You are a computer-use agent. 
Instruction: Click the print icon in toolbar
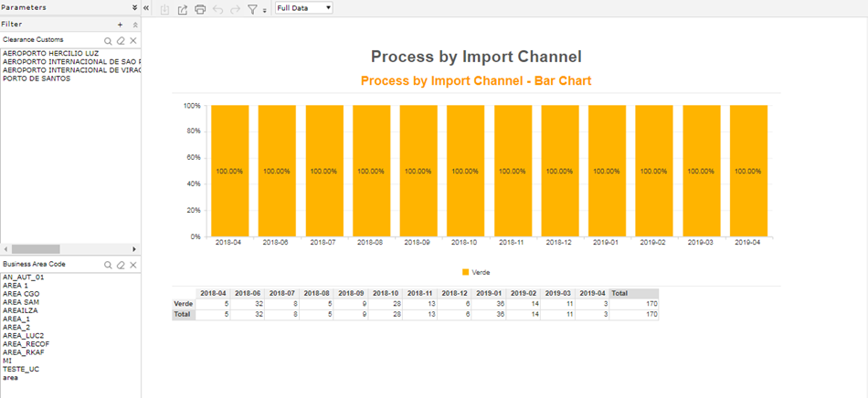(200, 9)
